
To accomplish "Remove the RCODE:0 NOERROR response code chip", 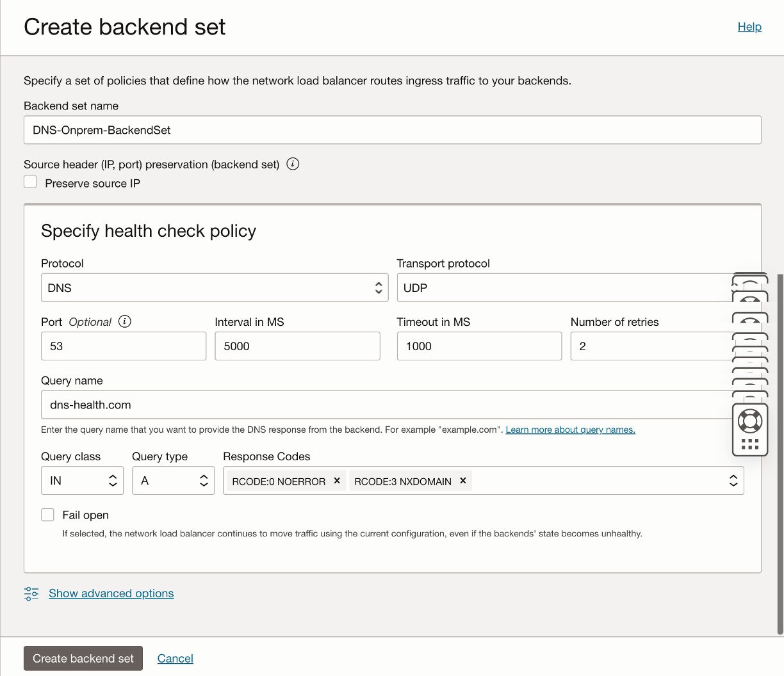I will [x=337, y=480].
